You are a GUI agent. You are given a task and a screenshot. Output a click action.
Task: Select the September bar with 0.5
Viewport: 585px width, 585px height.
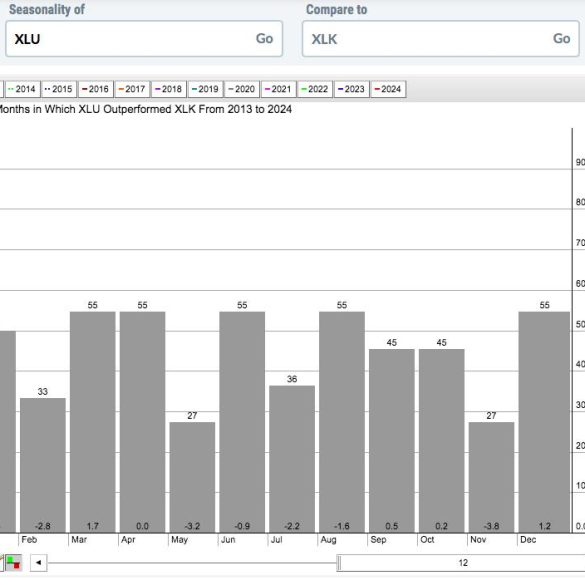tap(392, 441)
